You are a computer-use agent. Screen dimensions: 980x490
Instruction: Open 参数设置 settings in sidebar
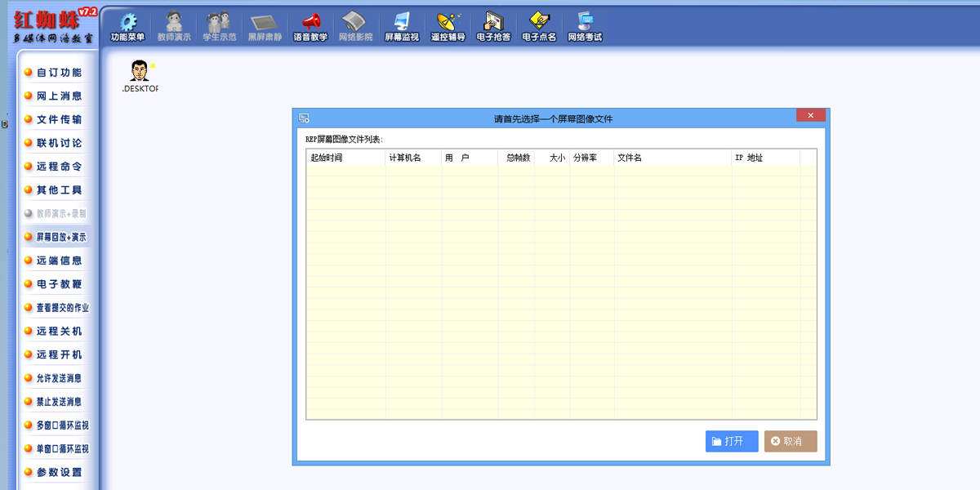(x=59, y=472)
